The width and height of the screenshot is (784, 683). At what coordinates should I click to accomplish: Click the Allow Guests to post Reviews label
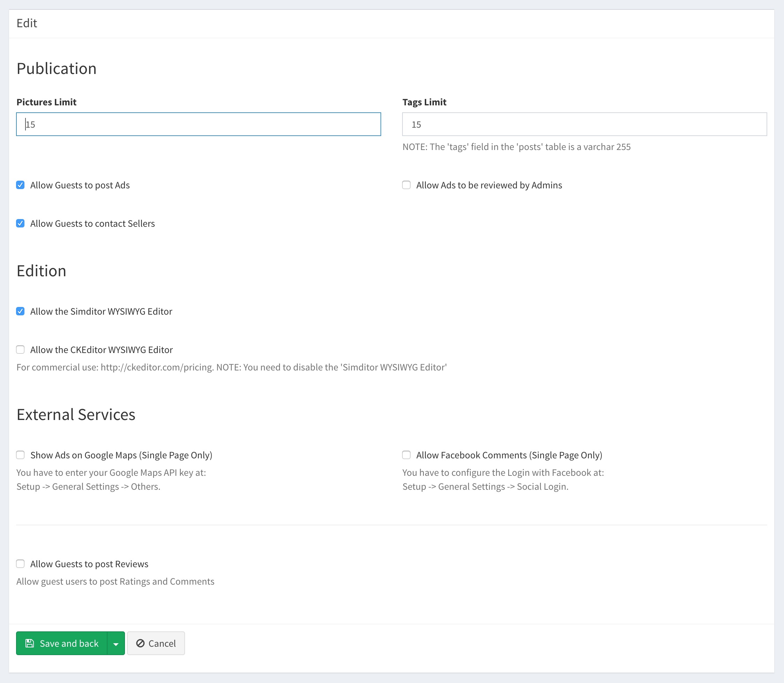pyautogui.click(x=89, y=564)
